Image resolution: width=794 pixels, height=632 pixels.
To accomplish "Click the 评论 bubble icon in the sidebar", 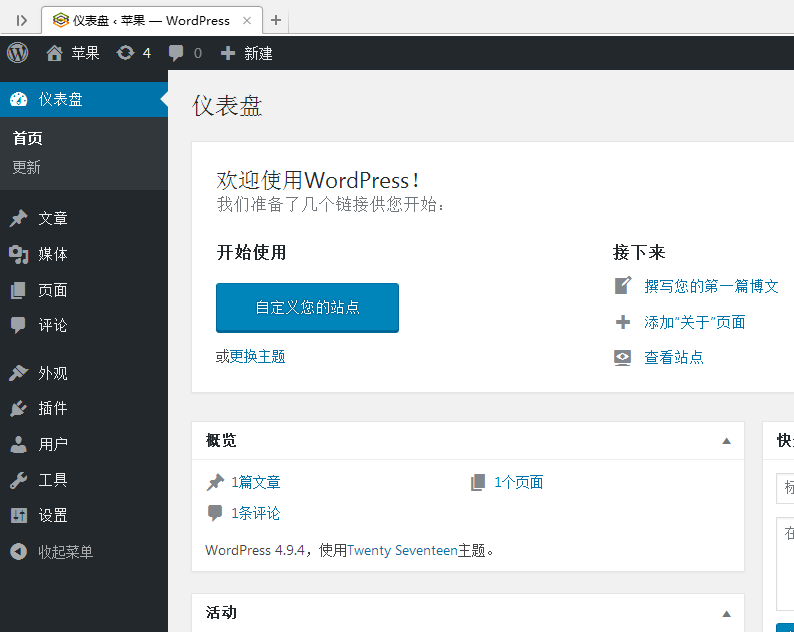I will pos(18,325).
